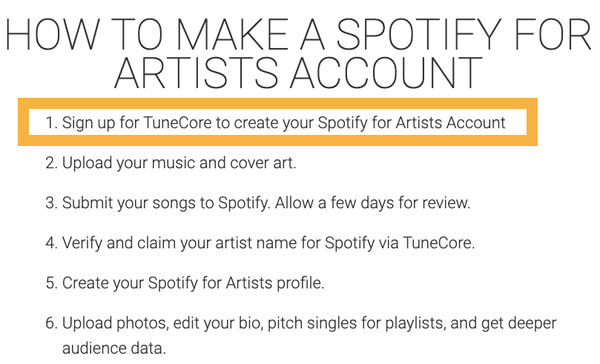The height and width of the screenshot is (364, 600).
Task: Click the list number '4.'
Action: tap(51, 243)
